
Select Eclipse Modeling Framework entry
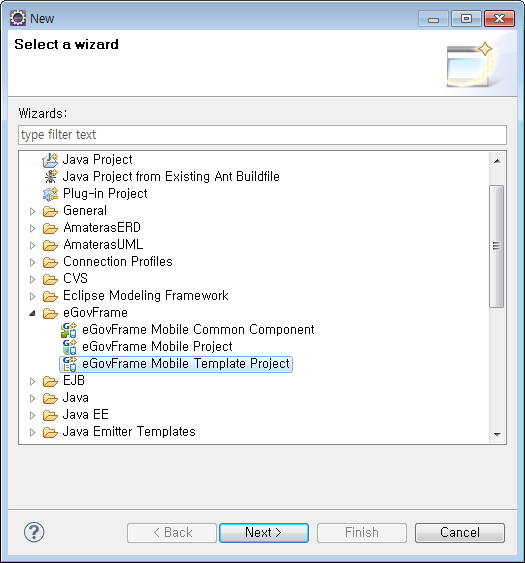coord(145,296)
